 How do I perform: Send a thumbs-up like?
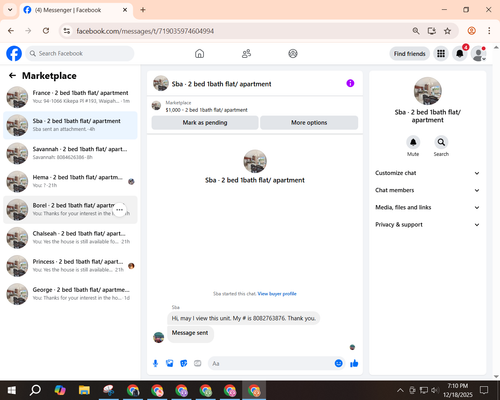point(354,363)
